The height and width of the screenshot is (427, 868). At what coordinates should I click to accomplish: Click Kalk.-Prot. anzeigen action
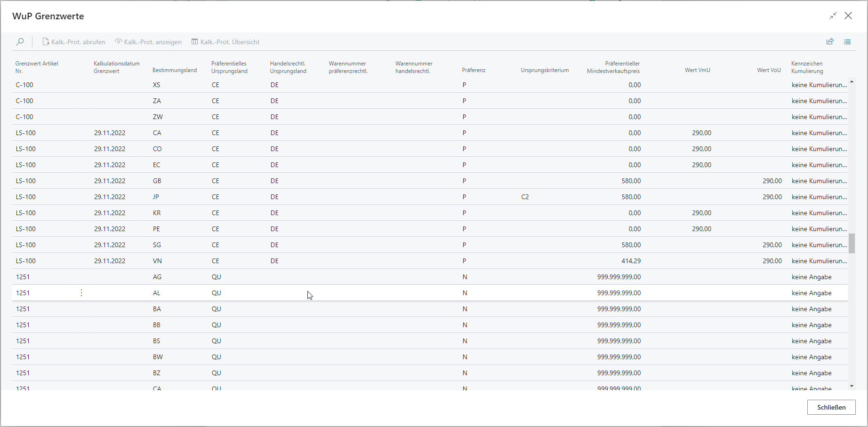148,42
